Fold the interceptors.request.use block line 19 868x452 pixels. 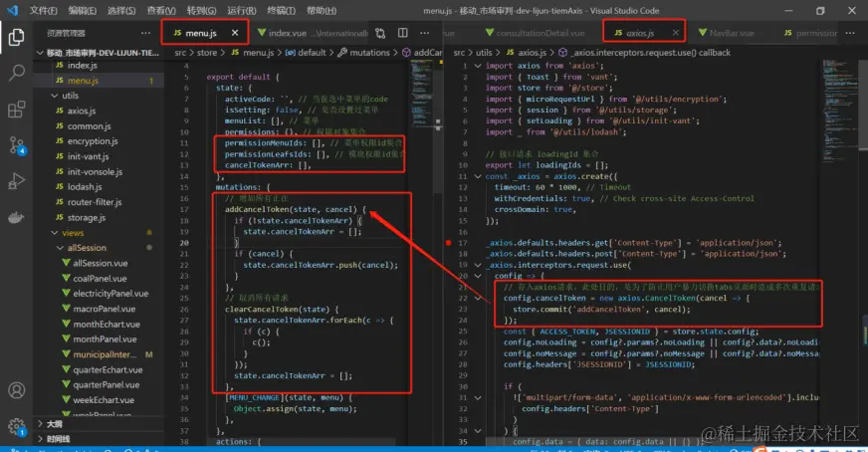478,265
